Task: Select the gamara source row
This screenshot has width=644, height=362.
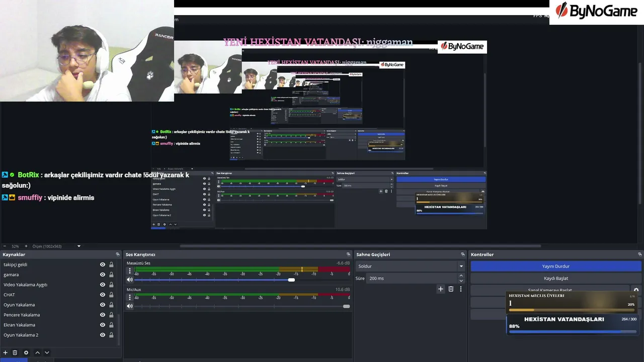Action: [59, 275]
